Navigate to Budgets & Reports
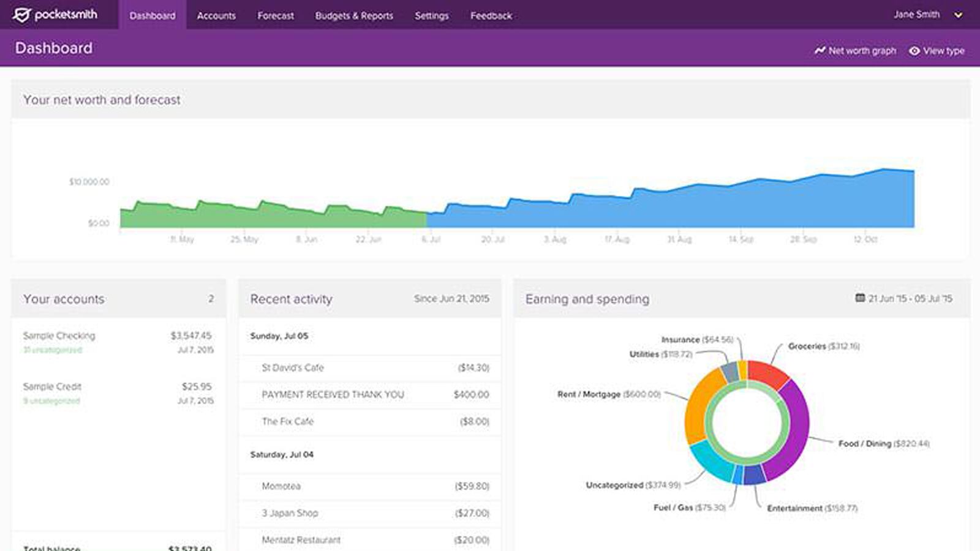 tap(354, 15)
